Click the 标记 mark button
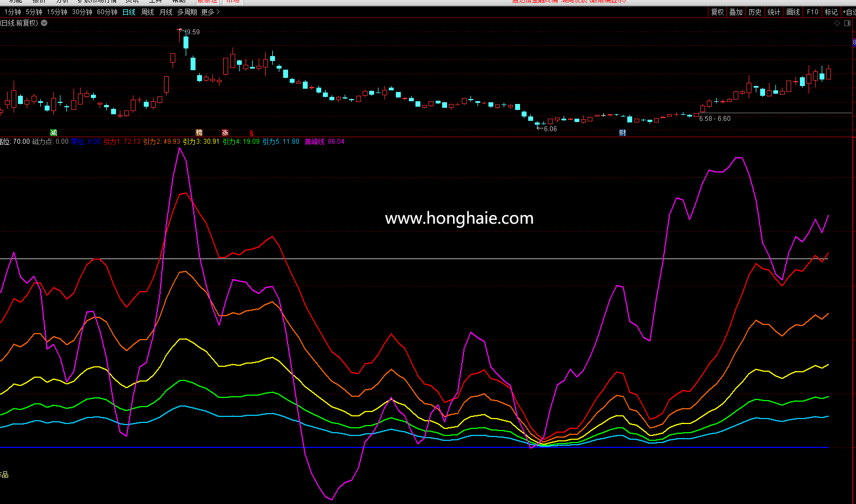The height and width of the screenshot is (504, 856). (x=831, y=12)
